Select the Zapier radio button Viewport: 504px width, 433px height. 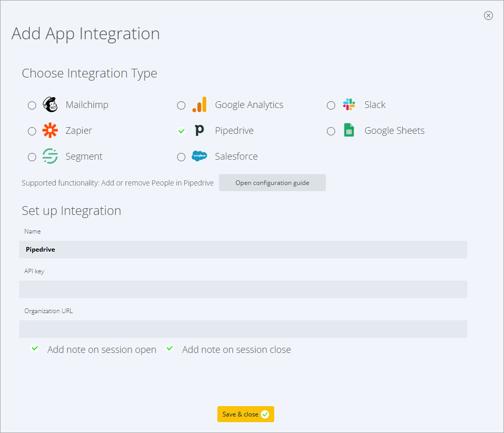pos(32,131)
